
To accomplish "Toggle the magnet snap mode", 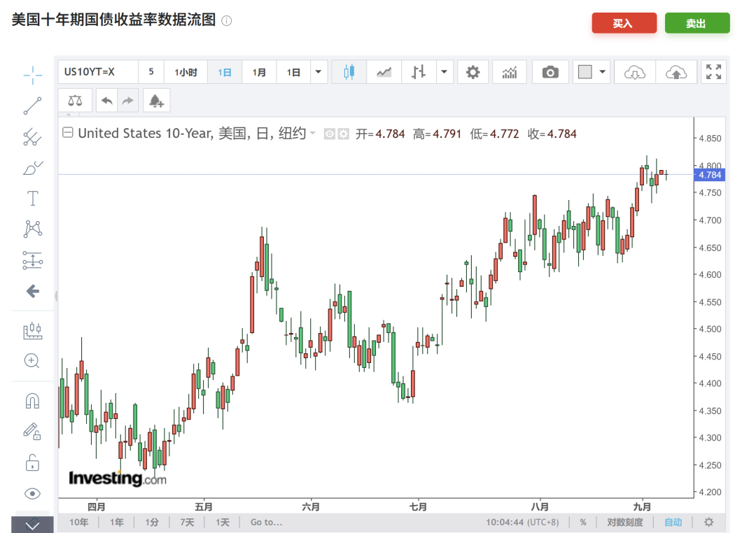I will (x=32, y=401).
